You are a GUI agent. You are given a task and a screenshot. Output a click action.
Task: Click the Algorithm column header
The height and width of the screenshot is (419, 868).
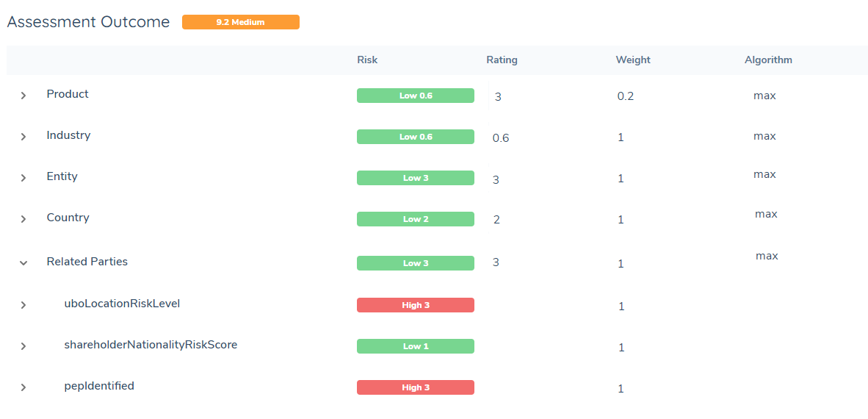pyautogui.click(x=768, y=60)
